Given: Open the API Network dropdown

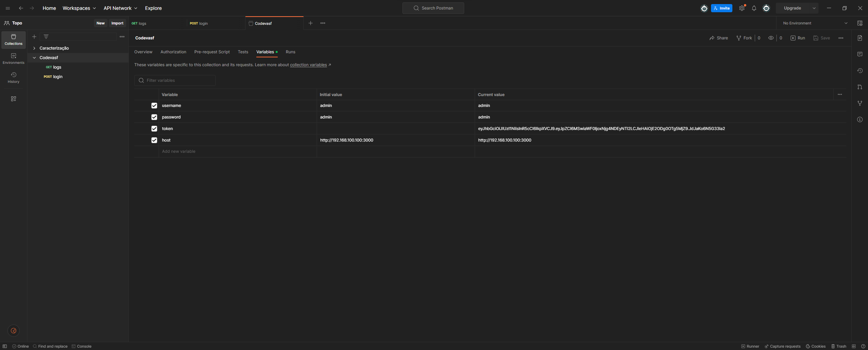Looking at the screenshot, I should [x=120, y=8].
